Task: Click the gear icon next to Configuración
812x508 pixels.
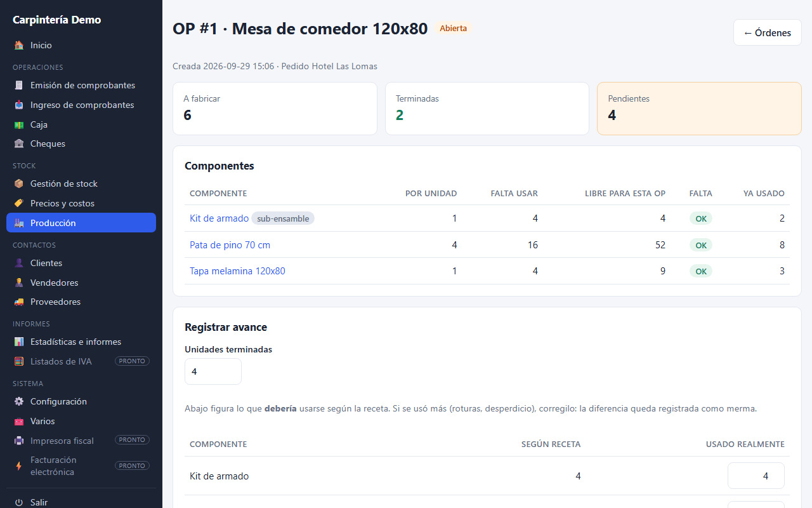Action: [x=19, y=401]
